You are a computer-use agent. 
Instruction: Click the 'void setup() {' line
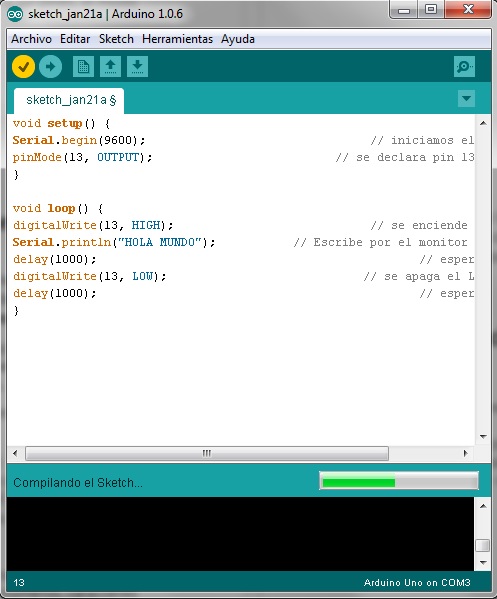click(x=61, y=123)
